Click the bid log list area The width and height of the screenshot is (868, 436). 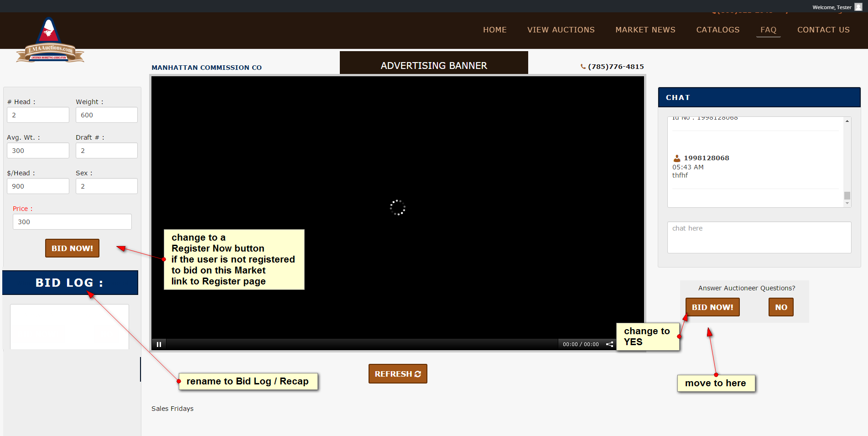(69, 327)
